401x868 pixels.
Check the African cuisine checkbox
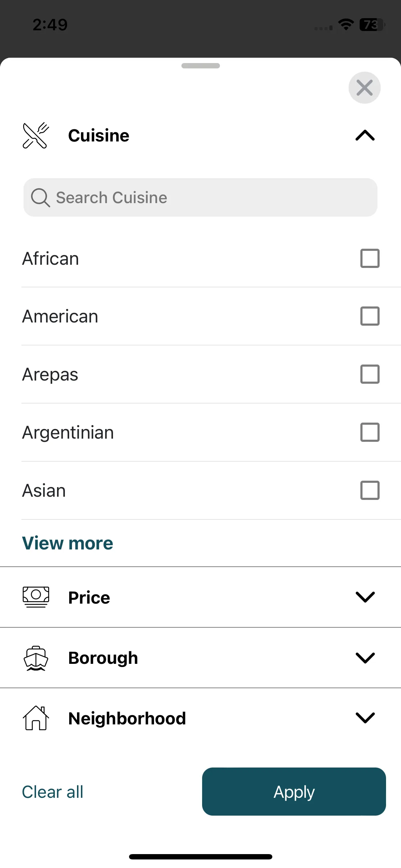(x=370, y=258)
